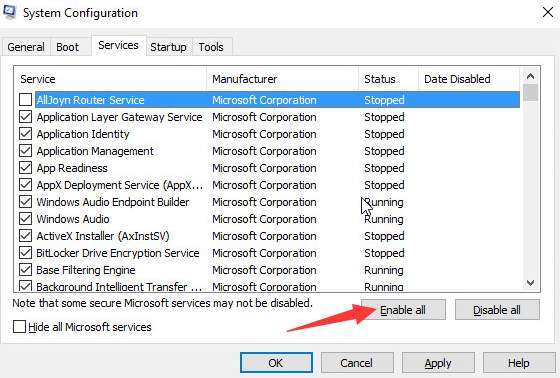
Task: Open the Boot tab
Action: click(67, 47)
